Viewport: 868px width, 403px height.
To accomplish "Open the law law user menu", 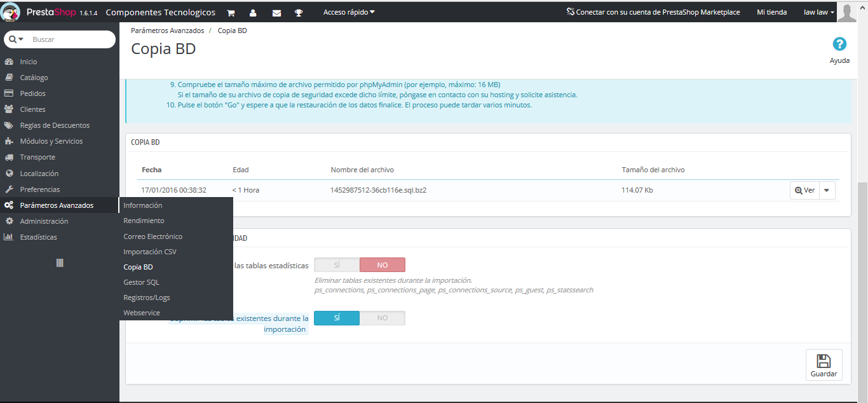I will (x=818, y=12).
